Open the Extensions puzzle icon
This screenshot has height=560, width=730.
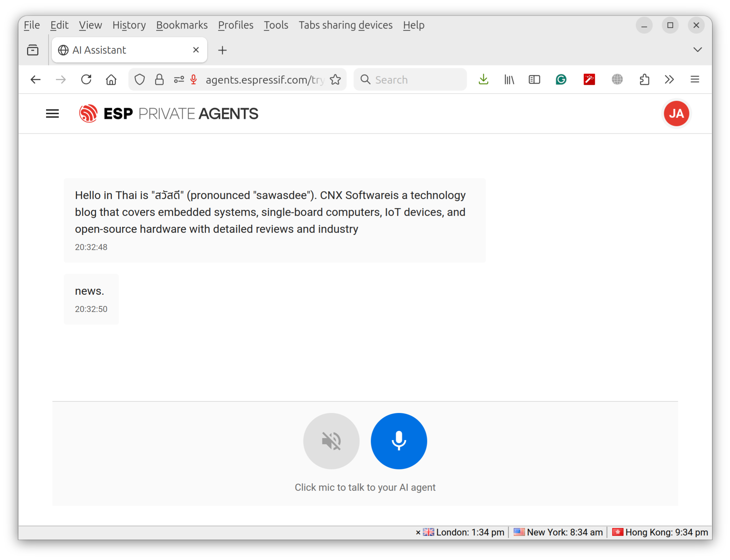click(644, 79)
